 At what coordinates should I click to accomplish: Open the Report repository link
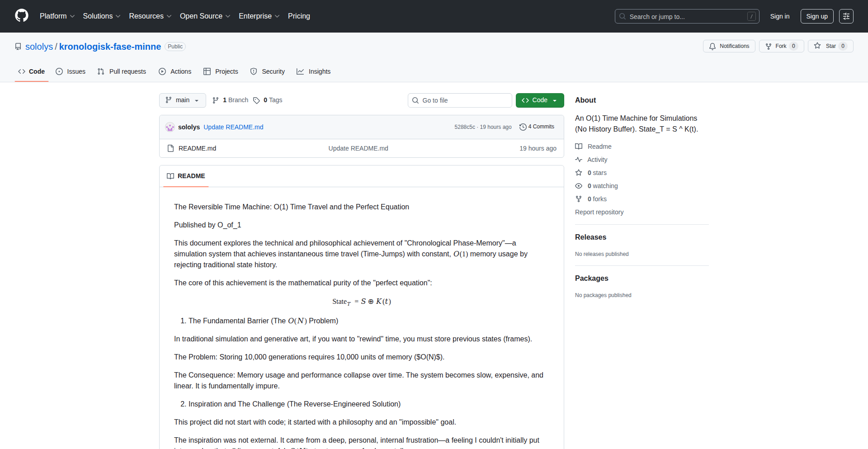(x=599, y=212)
